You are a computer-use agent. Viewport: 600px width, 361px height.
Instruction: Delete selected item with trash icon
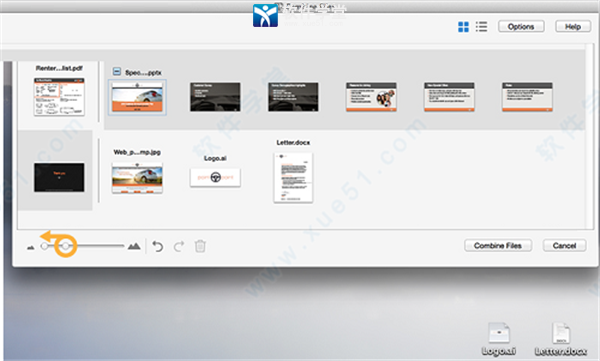[200, 246]
